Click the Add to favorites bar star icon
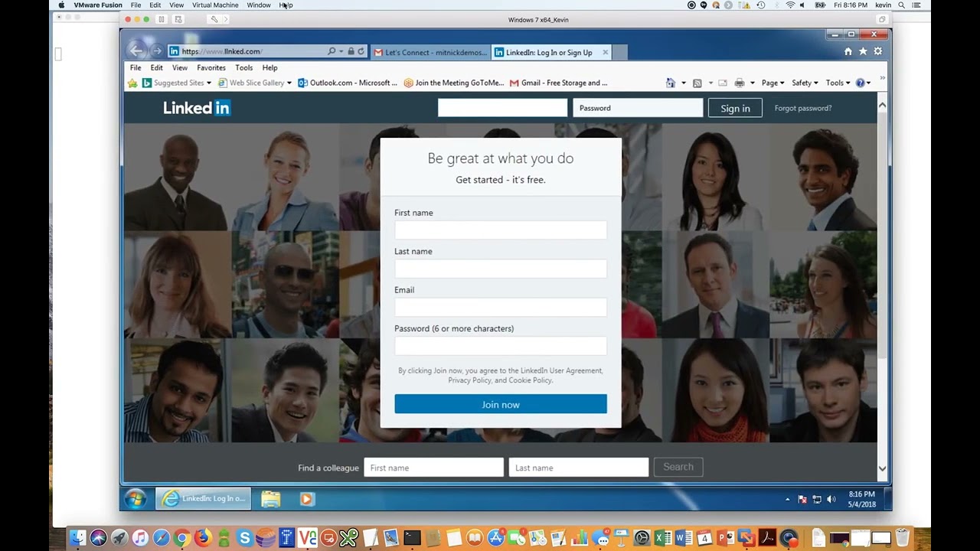The height and width of the screenshot is (551, 980). [x=132, y=83]
